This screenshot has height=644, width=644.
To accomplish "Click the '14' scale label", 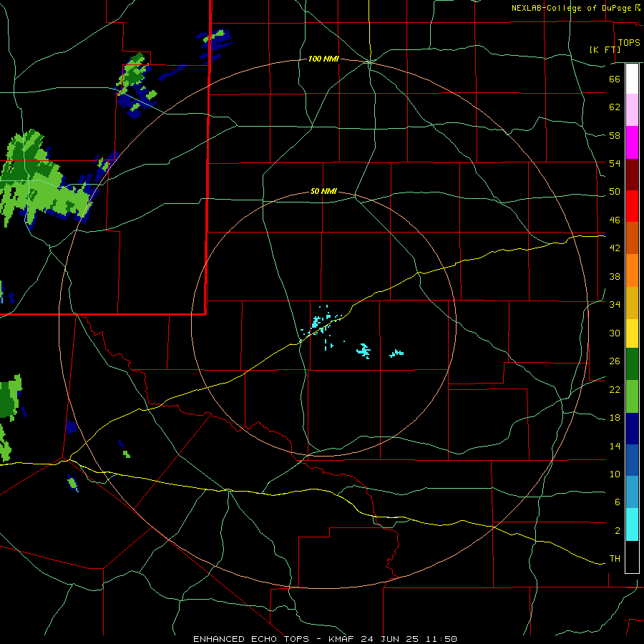I will (x=615, y=446).
